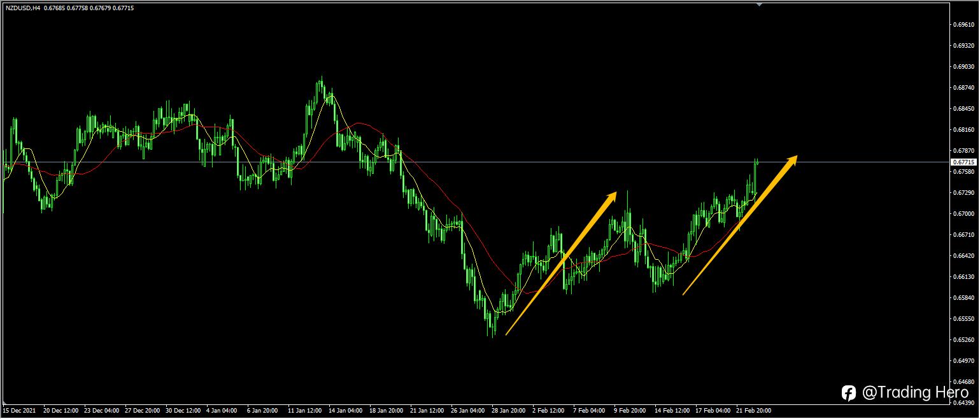Click the 14 Feb 12:00 time label

[x=672, y=411]
